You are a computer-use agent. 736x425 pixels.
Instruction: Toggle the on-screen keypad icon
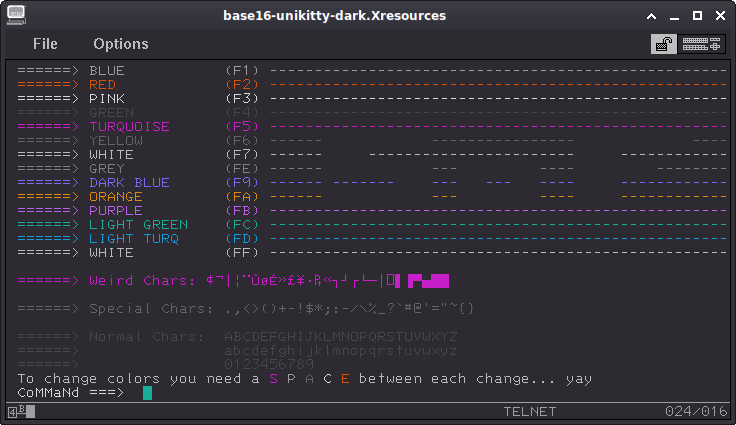tap(701, 44)
